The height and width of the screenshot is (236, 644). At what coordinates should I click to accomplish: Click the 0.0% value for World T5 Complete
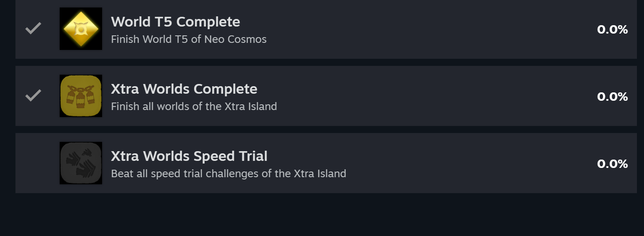pos(612,30)
